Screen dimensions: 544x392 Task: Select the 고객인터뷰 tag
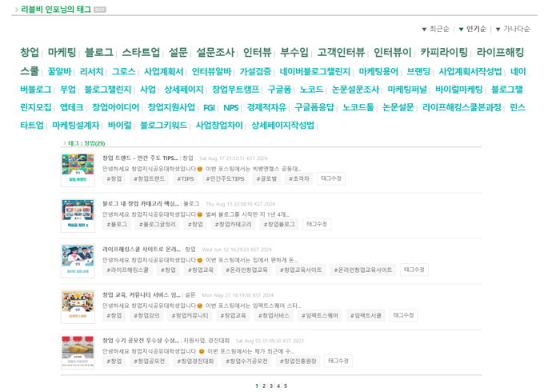[x=341, y=52]
